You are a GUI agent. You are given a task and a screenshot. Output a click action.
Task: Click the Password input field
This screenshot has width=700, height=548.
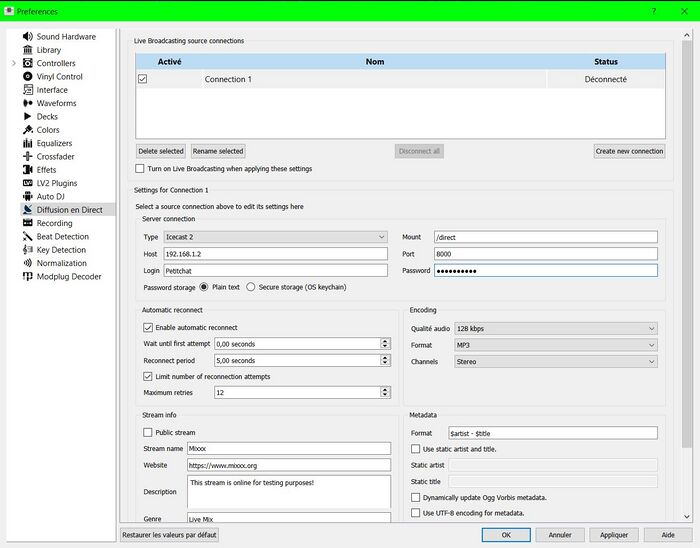[x=546, y=270]
